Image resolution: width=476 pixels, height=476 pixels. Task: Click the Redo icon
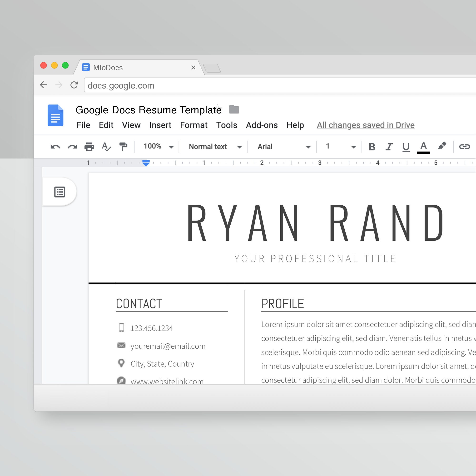coord(72,146)
